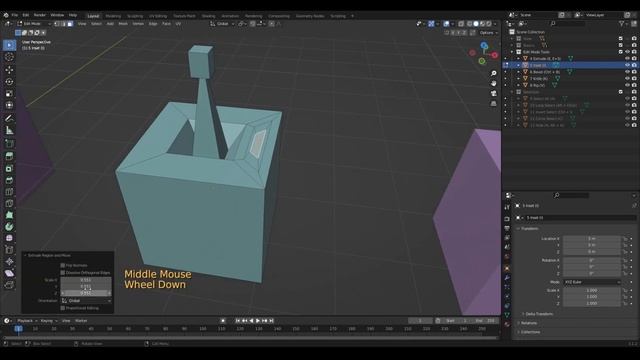Select the Edge Slide tool
The image size is (640, 360).
[x=9, y=250]
